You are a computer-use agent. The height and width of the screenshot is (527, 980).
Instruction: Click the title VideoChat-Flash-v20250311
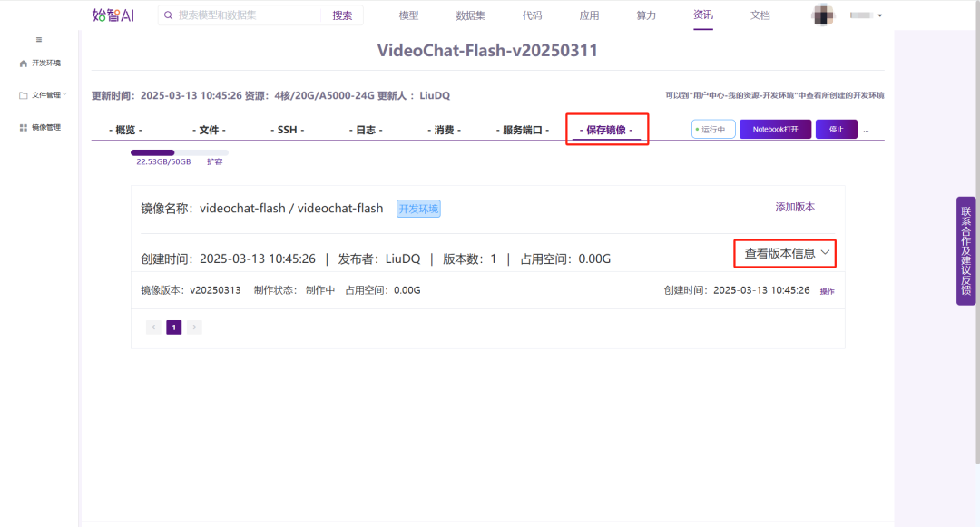487,51
